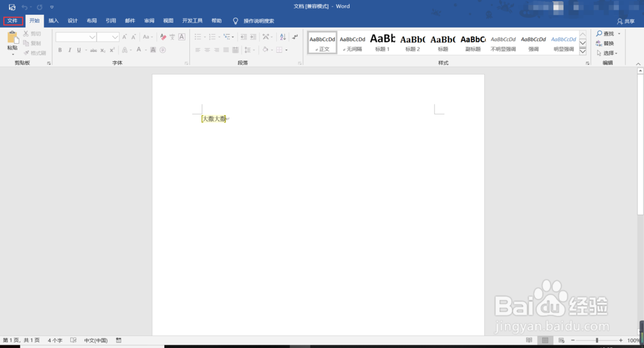This screenshot has width=644, height=348.
Task: Switch to the 引用 (References) tab
Action: click(111, 21)
